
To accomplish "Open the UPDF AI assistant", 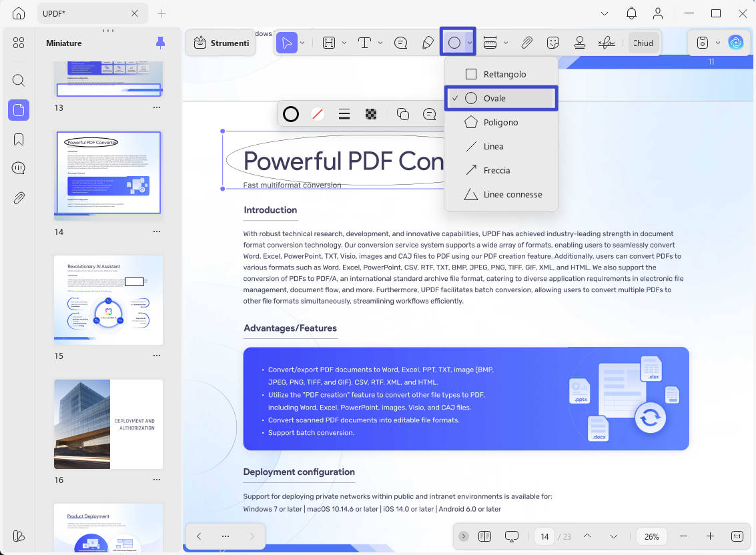I will click(736, 43).
